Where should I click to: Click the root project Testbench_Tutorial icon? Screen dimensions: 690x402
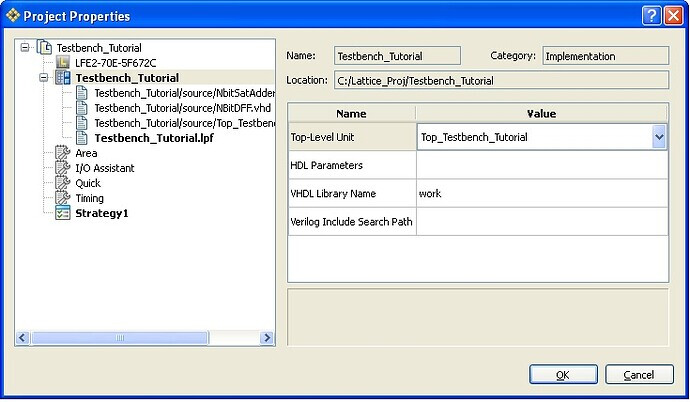point(44,47)
